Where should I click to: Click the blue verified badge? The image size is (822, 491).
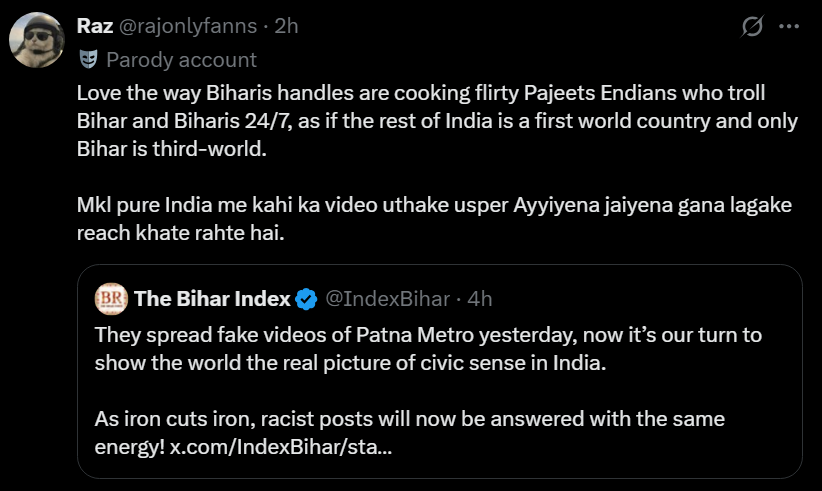(x=306, y=298)
